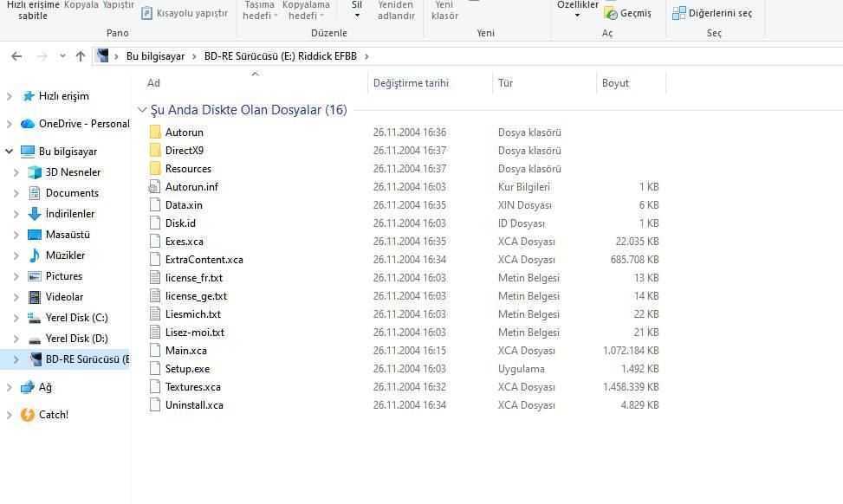Sort by Boyut column header
843x504 pixels.
coord(616,83)
